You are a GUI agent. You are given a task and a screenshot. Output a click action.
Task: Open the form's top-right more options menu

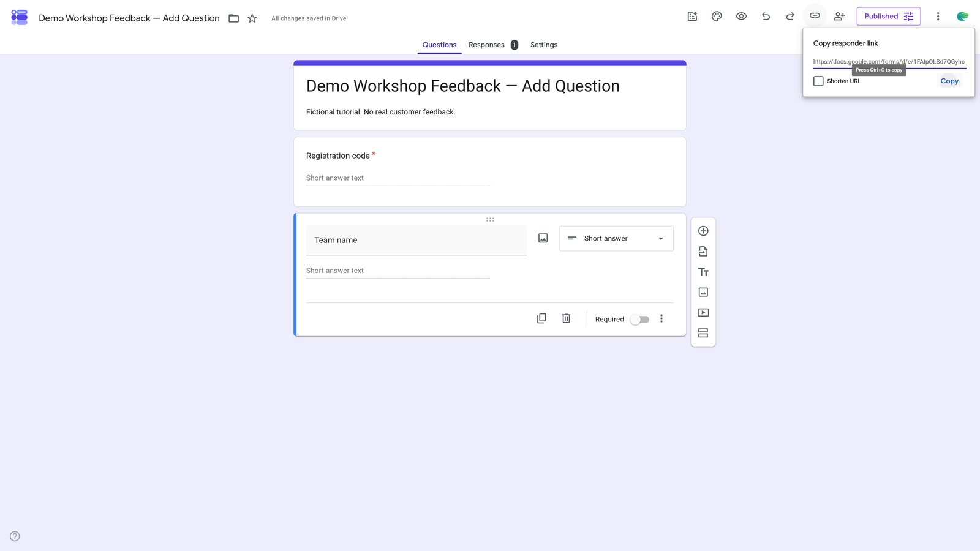[x=938, y=17]
